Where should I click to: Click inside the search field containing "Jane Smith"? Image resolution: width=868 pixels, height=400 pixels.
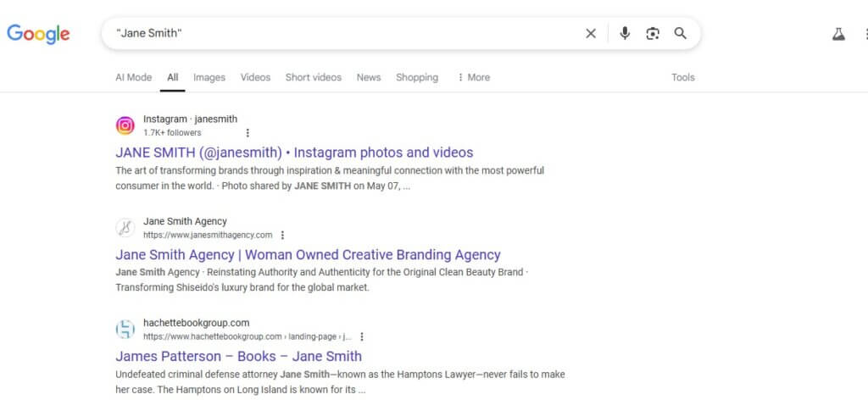343,34
